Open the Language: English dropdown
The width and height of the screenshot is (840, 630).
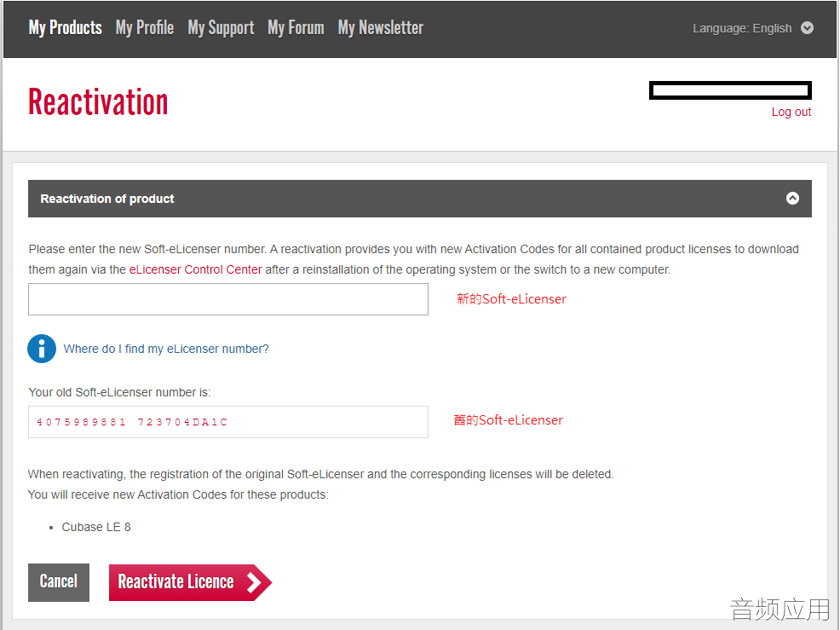pyautogui.click(x=753, y=28)
